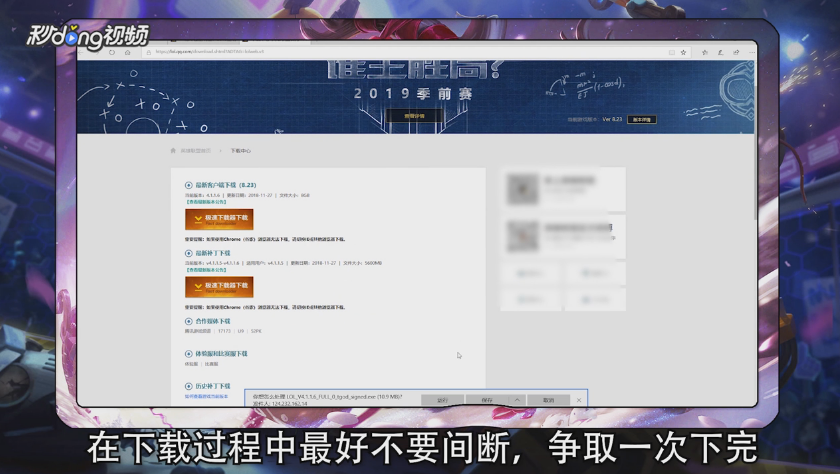Focus the lol.qq.com address bar field

(407, 52)
